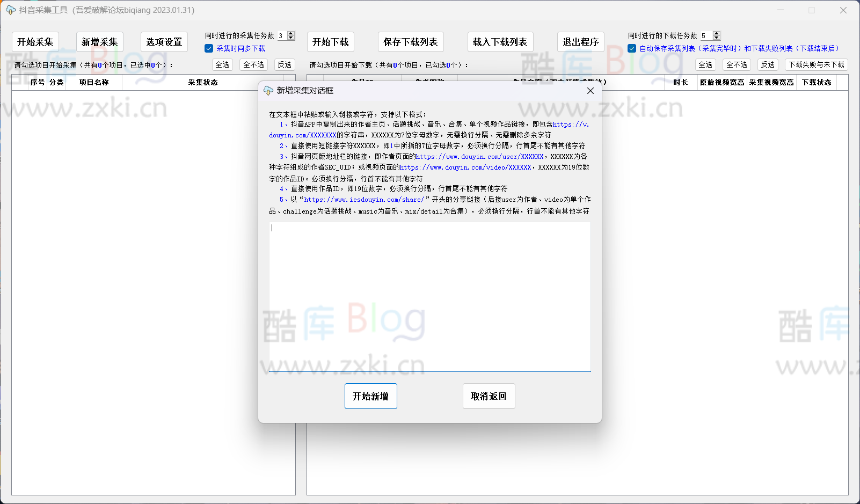Open 选项设置

click(x=164, y=41)
